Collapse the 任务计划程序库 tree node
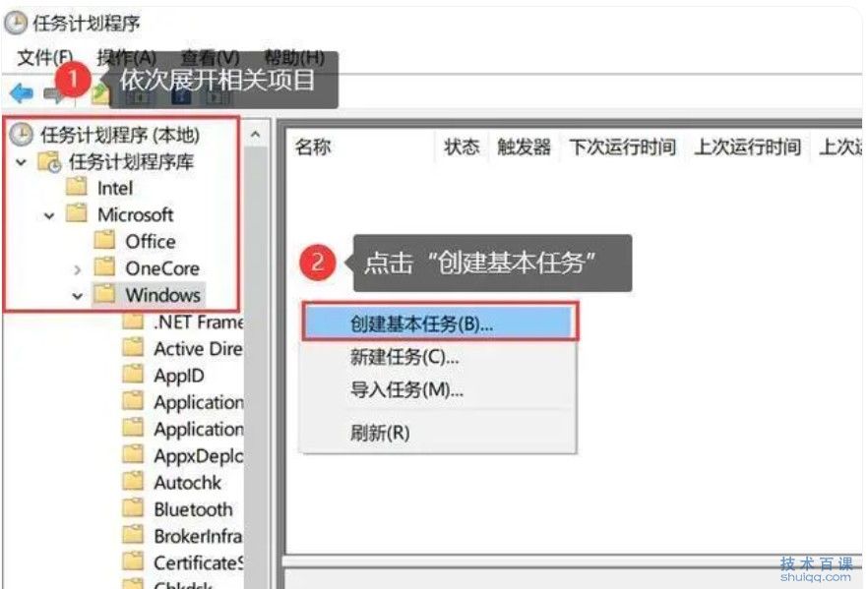The image size is (868, 589). 21,162
